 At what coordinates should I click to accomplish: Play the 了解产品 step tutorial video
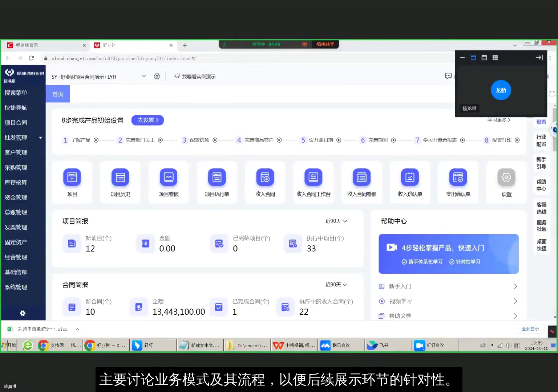(96, 140)
